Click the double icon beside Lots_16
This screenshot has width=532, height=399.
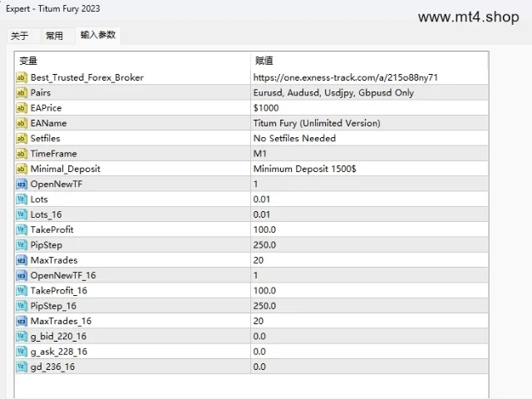point(22,214)
